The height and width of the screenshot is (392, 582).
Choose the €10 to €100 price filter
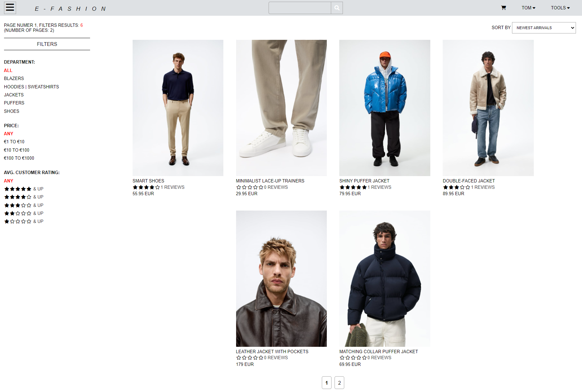pos(17,150)
